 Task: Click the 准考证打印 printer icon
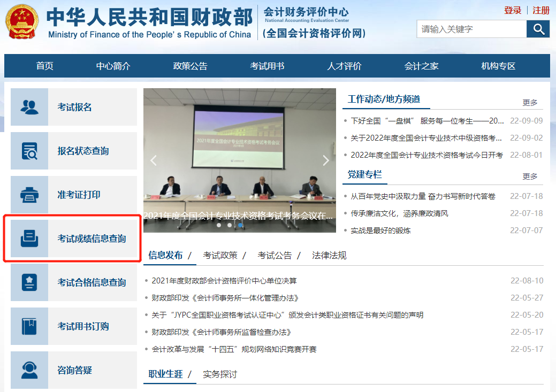[x=29, y=195]
